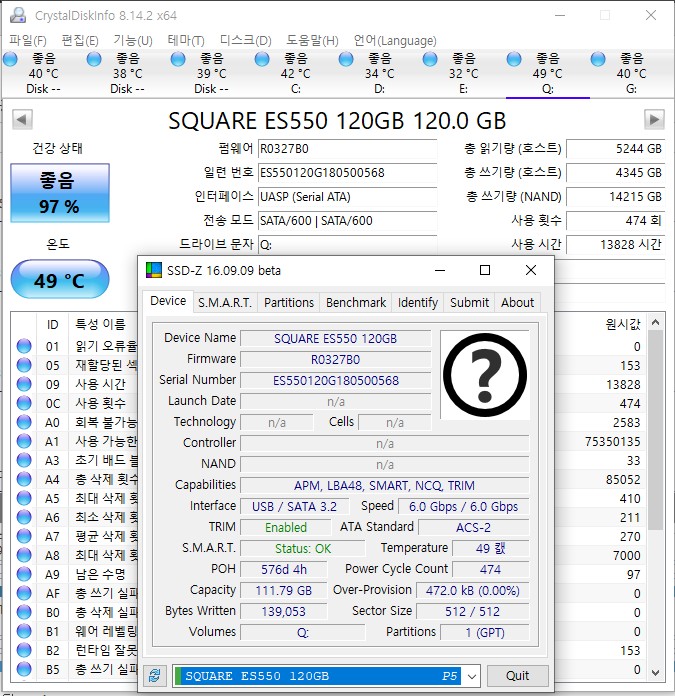This screenshot has width=675, height=696.
Task: Click the firmware field R0327B0 in CrystalDiskInfo
Action: click(347, 149)
